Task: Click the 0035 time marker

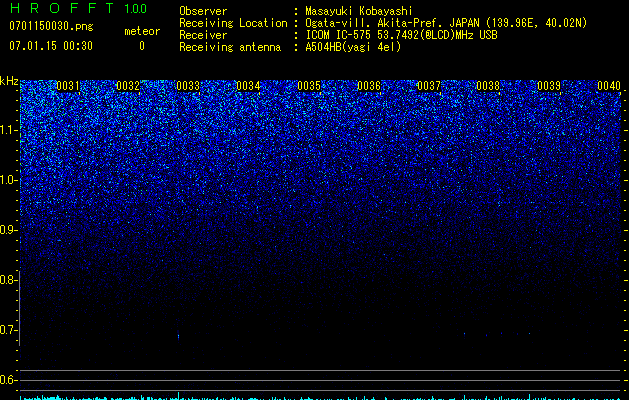Action: (x=309, y=86)
